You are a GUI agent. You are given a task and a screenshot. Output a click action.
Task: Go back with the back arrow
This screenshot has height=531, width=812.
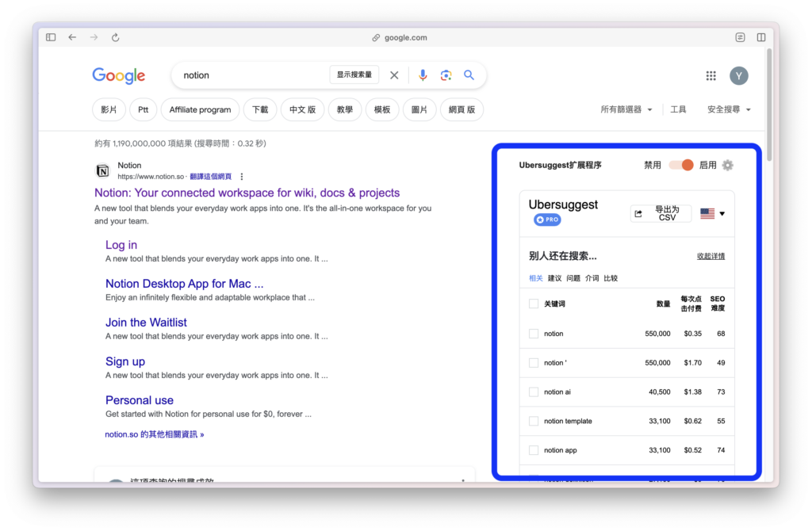72,37
